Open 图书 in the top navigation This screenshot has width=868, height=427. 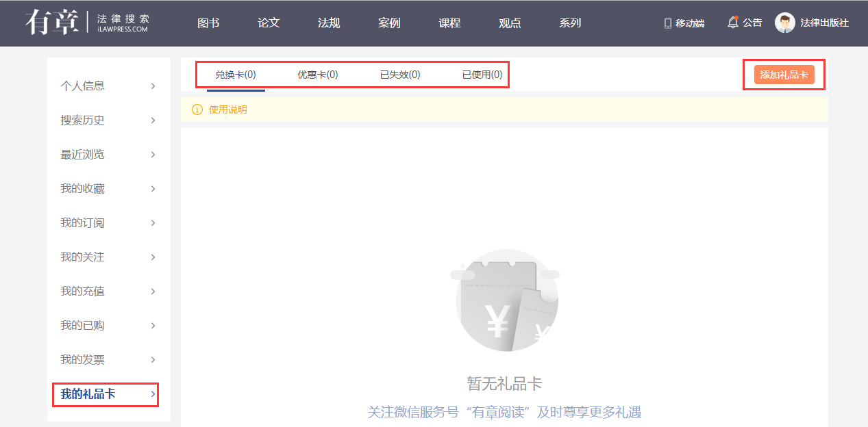point(208,23)
